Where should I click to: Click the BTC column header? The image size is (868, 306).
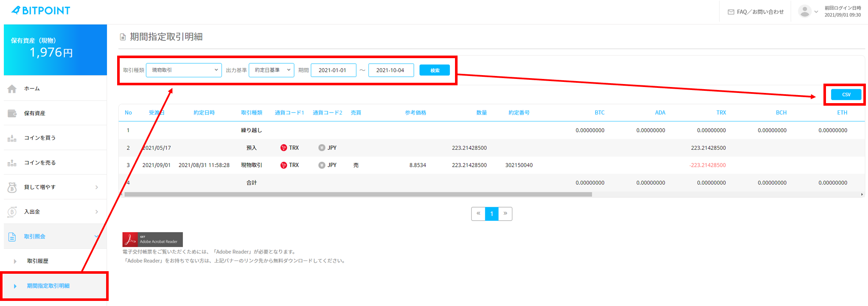point(599,113)
